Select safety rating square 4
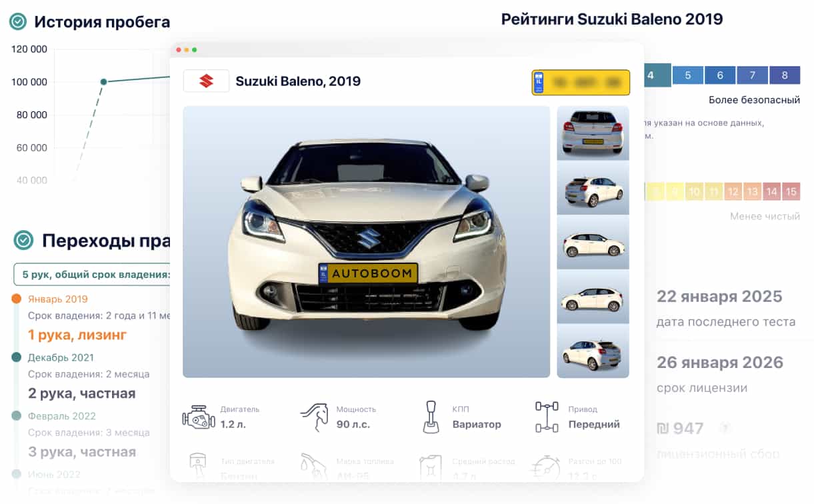Viewport: 814px width, 504px height. (657, 75)
